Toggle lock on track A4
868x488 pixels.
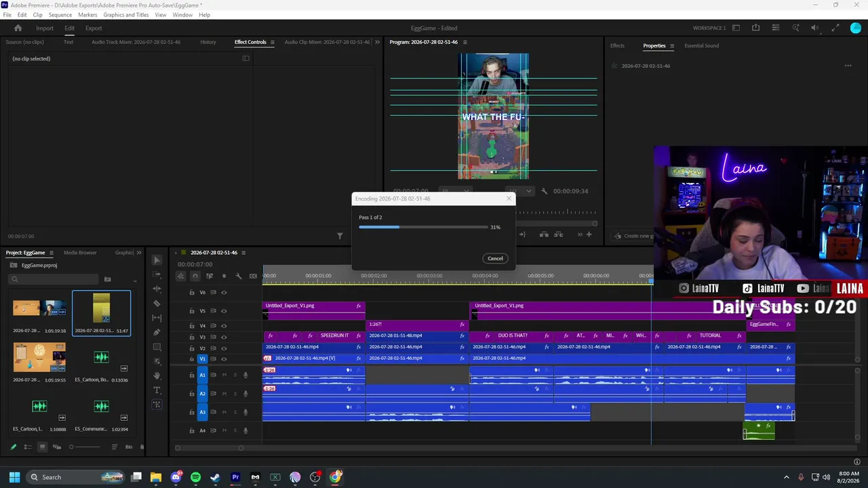click(x=192, y=430)
